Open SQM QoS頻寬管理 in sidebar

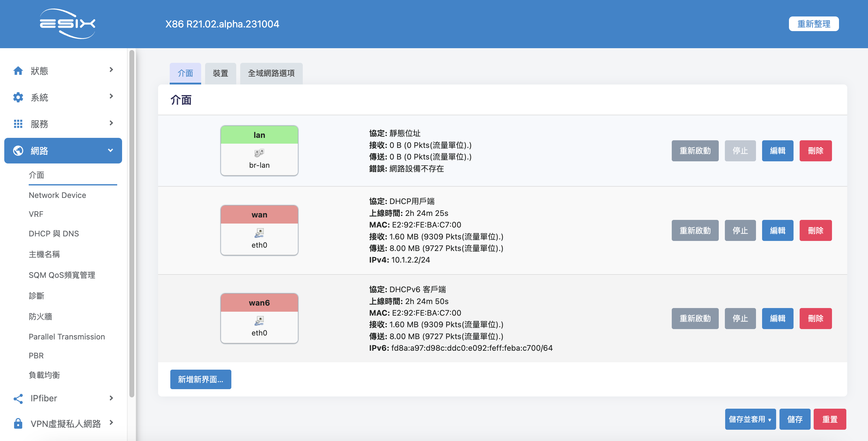pyautogui.click(x=62, y=275)
